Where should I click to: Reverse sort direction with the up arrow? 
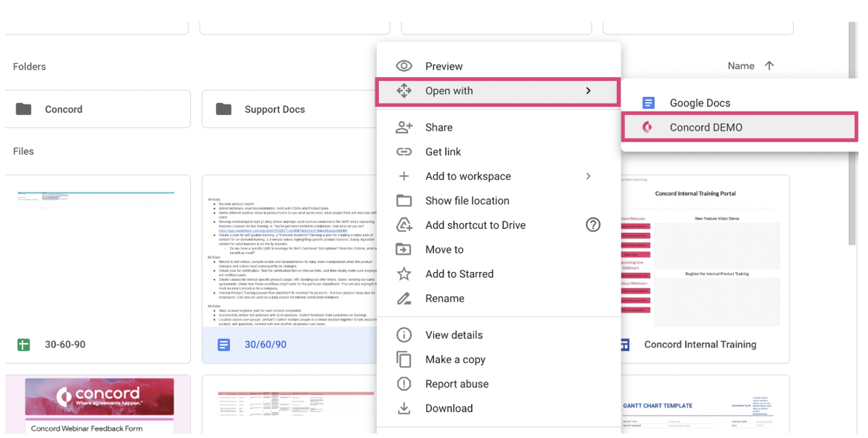coord(769,66)
